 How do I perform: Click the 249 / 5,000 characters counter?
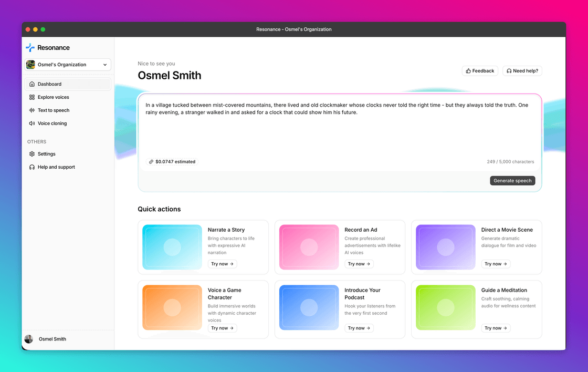(x=510, y=162)
